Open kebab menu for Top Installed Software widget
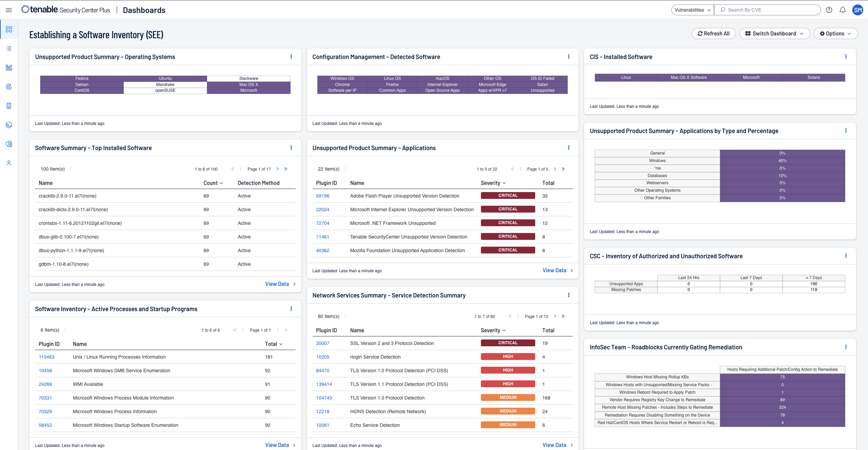868x450 pixels. 291,148
